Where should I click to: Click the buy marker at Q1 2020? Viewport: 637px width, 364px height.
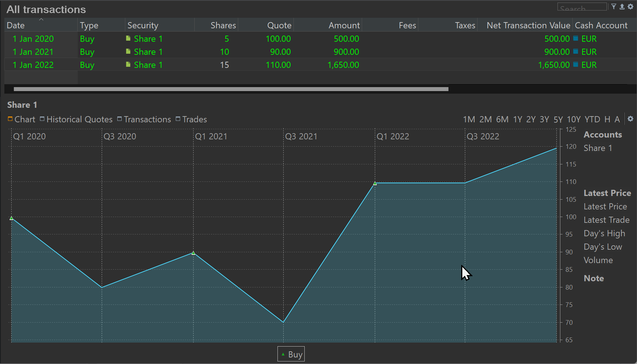click(x=12, y=218)
